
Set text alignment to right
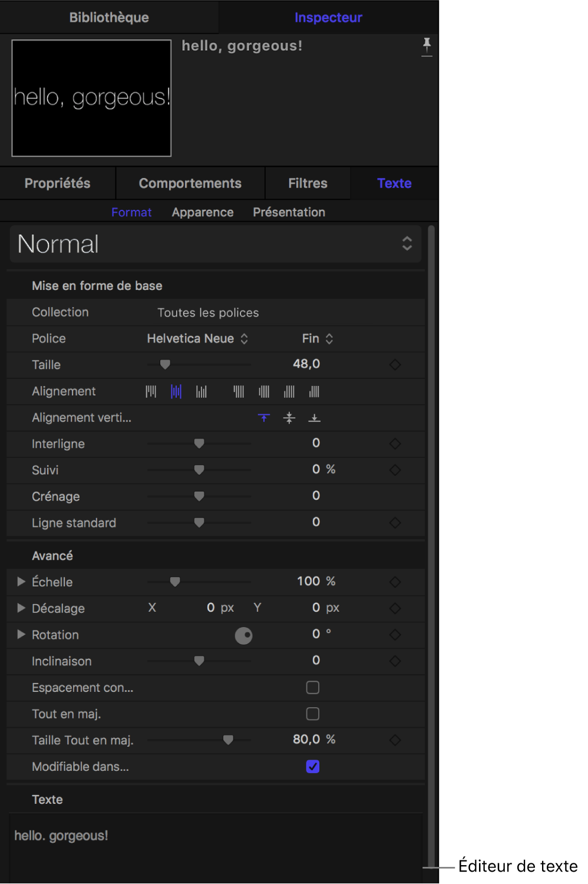click(x=201, y=392)
